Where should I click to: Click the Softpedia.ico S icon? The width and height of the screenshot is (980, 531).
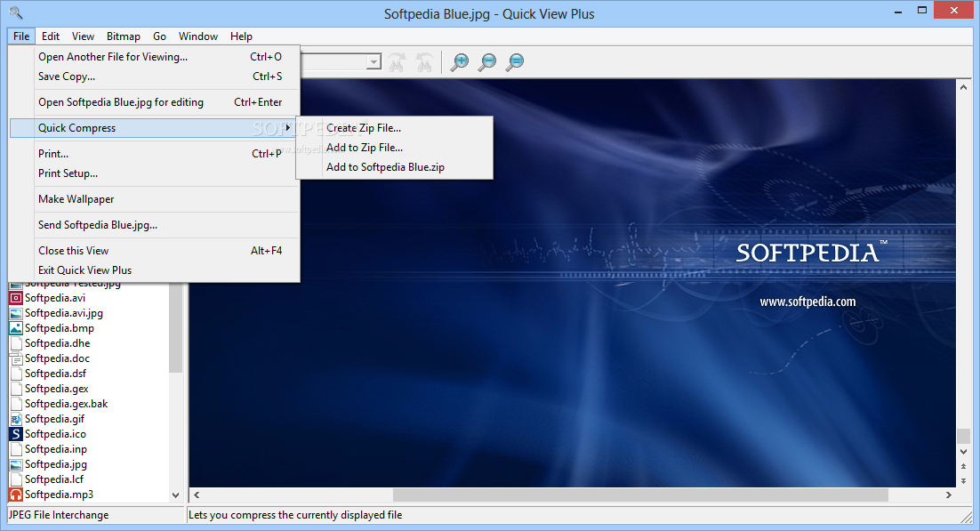point(16,434)
